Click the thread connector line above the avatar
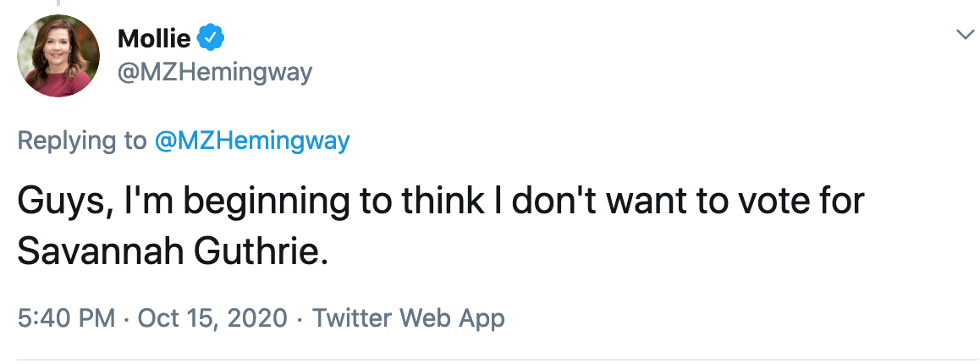 pyautogui.click(x=58, y=3)
